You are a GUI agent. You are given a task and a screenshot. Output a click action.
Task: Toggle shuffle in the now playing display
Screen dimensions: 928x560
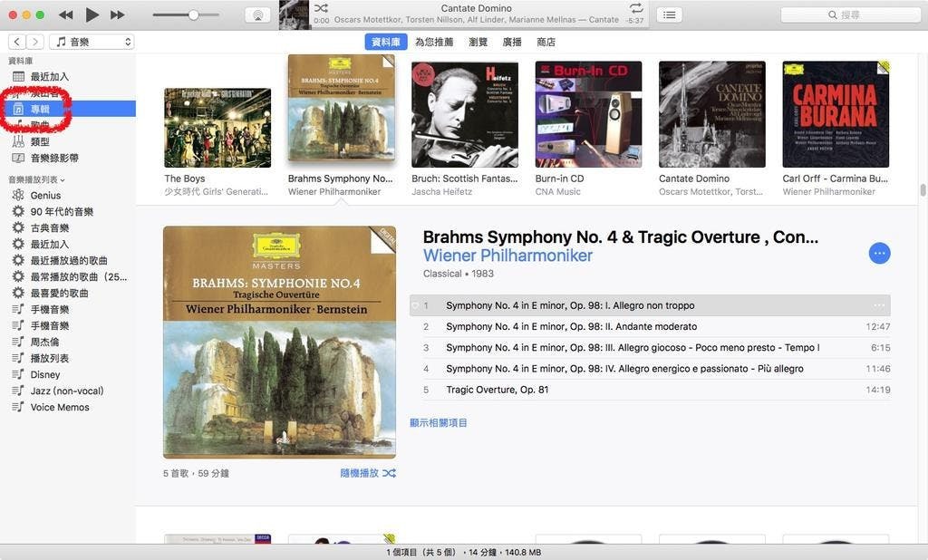click(321, 7)
